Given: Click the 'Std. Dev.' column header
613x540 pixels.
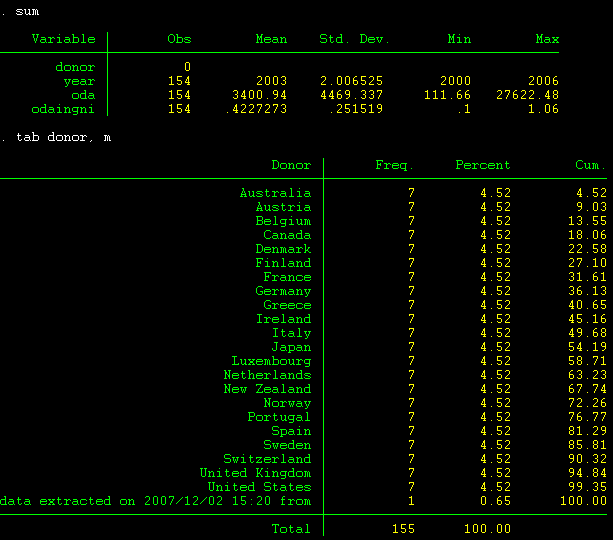Looking at the screenshot, I should click(x=355, y=39).
